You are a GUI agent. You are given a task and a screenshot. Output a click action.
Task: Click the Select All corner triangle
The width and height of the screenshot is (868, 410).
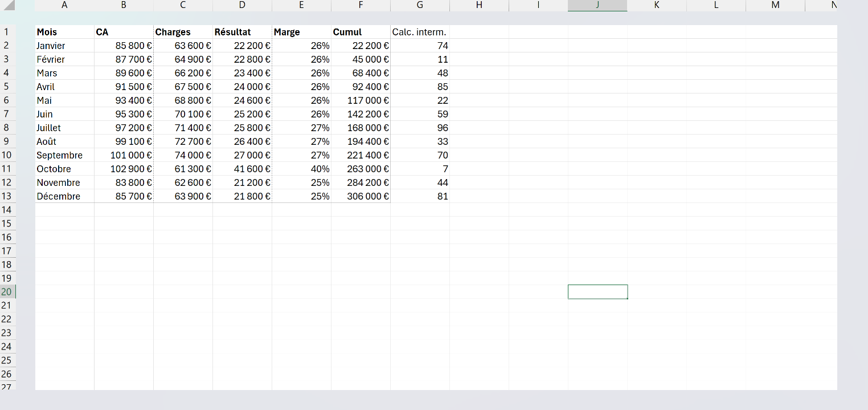pyautogui.click(x=10, y=5)
